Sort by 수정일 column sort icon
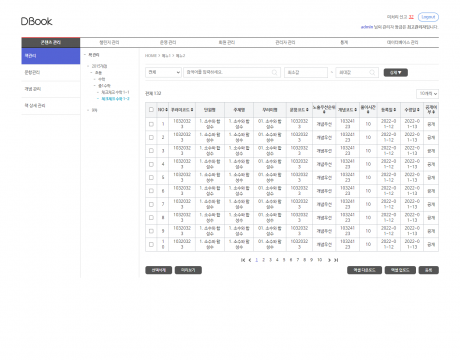Screen dimensions: 460x360 418,110
